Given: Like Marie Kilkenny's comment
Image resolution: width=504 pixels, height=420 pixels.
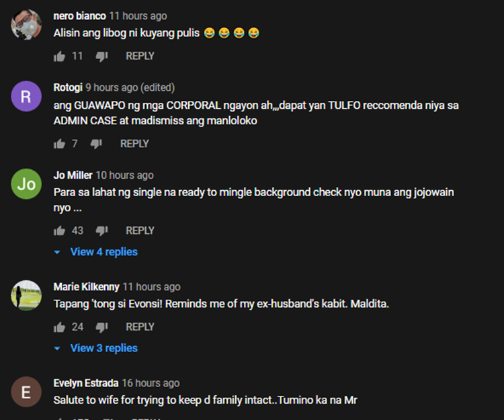Looking at the screenshot, I should [59, 327].
